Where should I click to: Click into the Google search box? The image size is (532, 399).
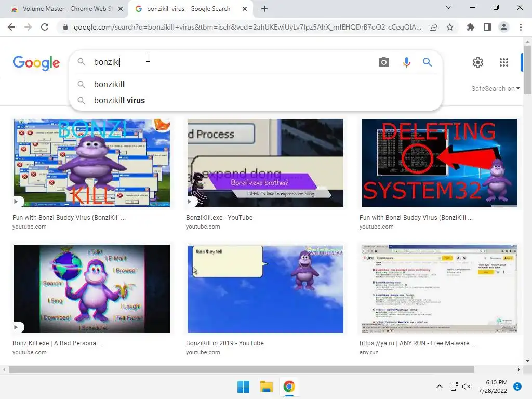coord(234,62)
